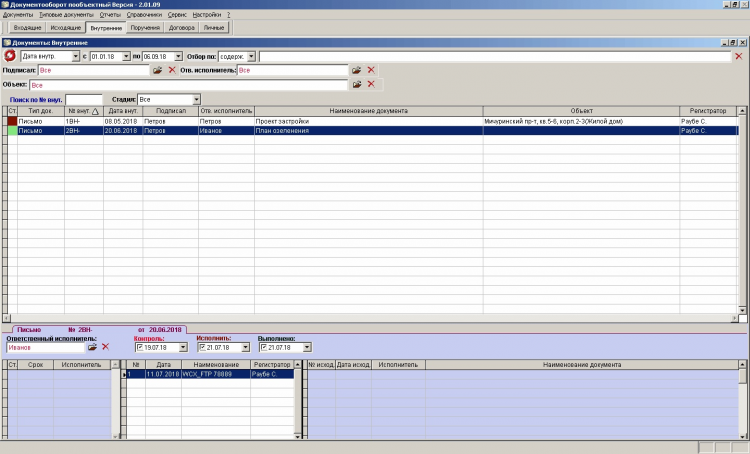Screen dimensions: 750x454
Task: Open the Отчеты menu
Action: (110, 15)
